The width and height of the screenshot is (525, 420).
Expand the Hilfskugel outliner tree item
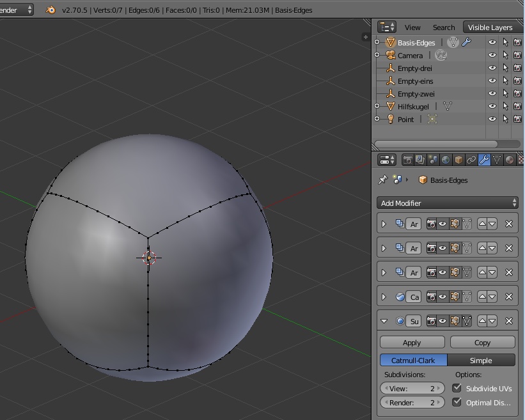coord(377,106)
